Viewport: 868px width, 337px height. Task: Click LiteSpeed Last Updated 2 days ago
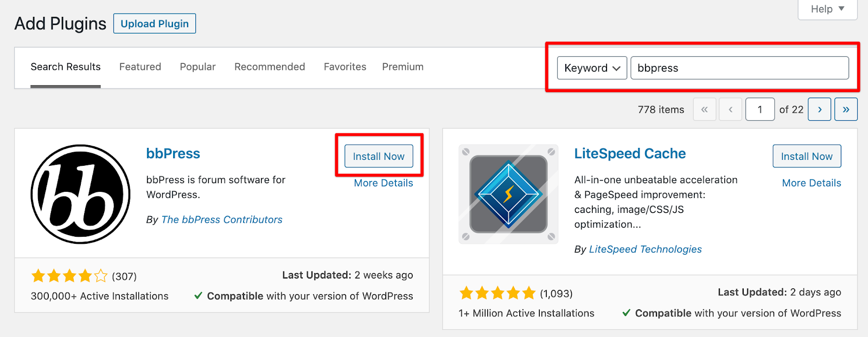[x=779, y=292]
